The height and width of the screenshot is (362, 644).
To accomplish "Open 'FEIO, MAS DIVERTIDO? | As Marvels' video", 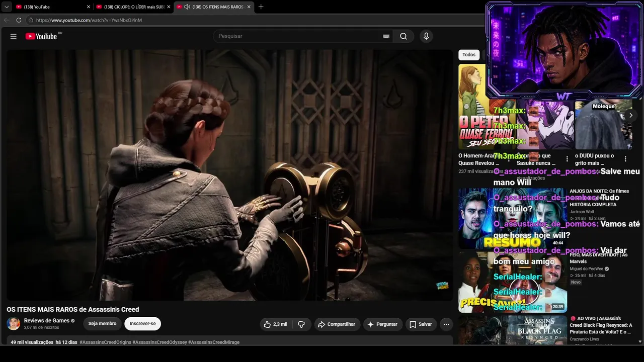I will click(x=599, y=258).
